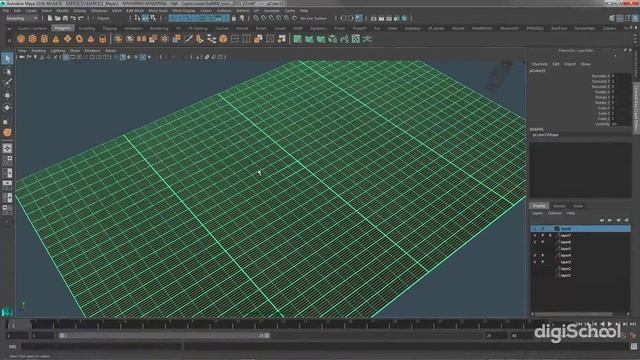This screenshot has height=360, width=640.
Task: Open the shelf settings gear menu
Action: point(9,40)
